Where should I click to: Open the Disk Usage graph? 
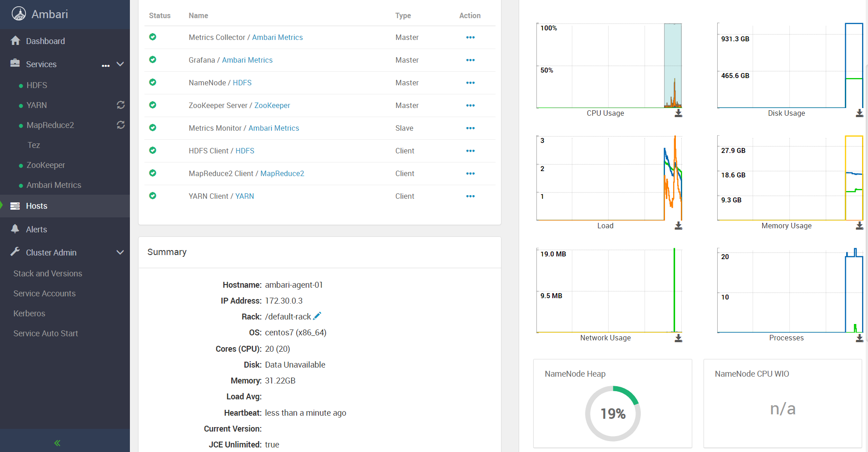pos(790,65)
